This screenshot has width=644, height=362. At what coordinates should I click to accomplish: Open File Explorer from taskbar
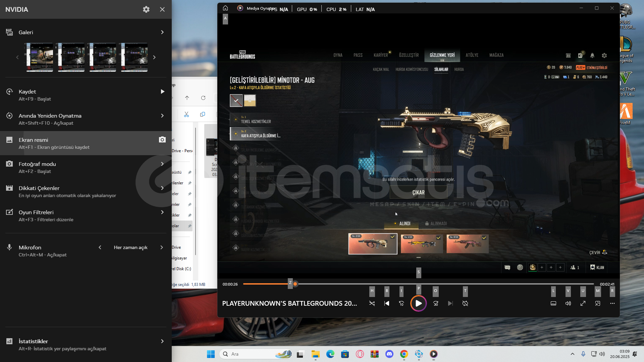[315, 354]
